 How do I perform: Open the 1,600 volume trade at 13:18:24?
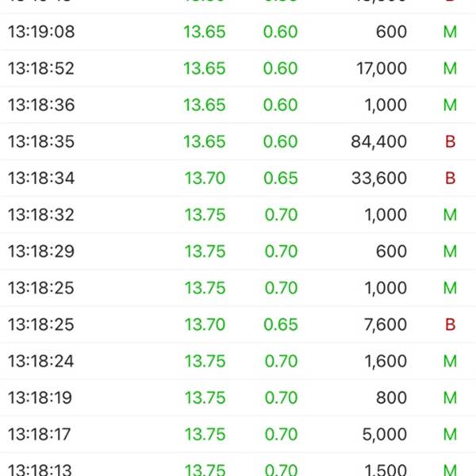click(238, 361)
